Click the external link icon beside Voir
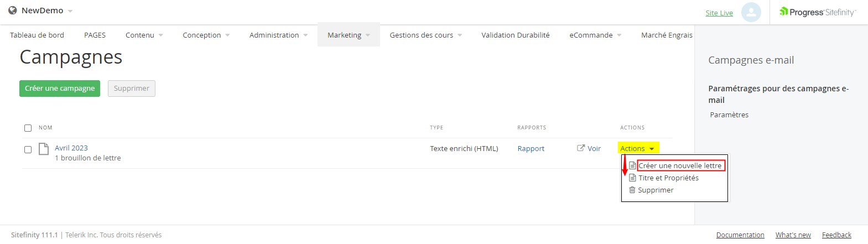868x244 pixels. click(x=581, y=148)
